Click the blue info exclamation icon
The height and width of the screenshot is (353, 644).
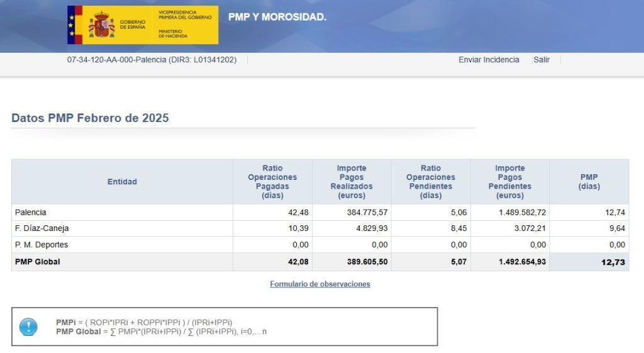point(28,327)
